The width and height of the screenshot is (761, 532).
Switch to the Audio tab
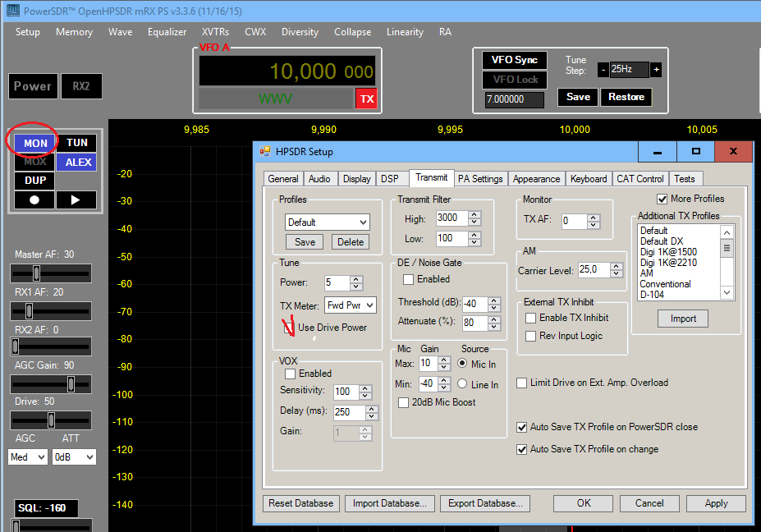click(x=319, y=179)
